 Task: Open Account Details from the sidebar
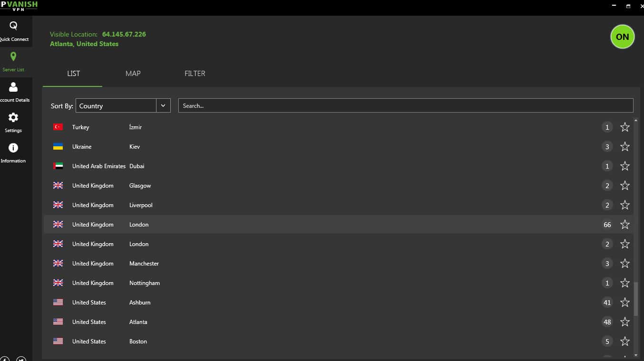(x=14, y=92)
